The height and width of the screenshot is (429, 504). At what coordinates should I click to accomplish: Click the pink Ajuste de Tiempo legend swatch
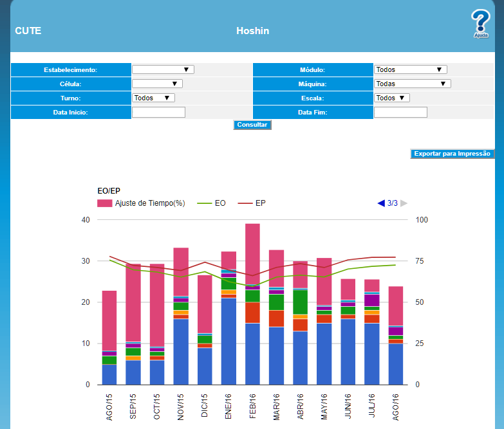click(x=105, y=203)
